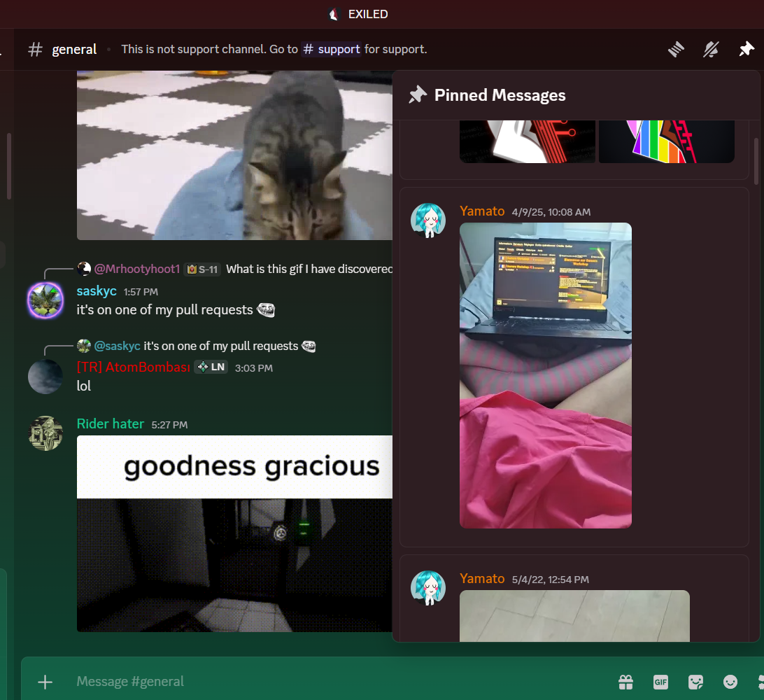Screen dimensions: 764x700
Task: Click the 5/4/22, 12:54 PM pin timestamp
Action: click(x=550, y=580)
